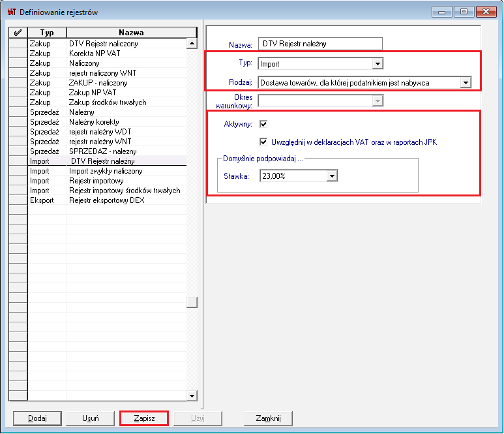
Task: Click the Typ column header
Action: click(47, 33)
